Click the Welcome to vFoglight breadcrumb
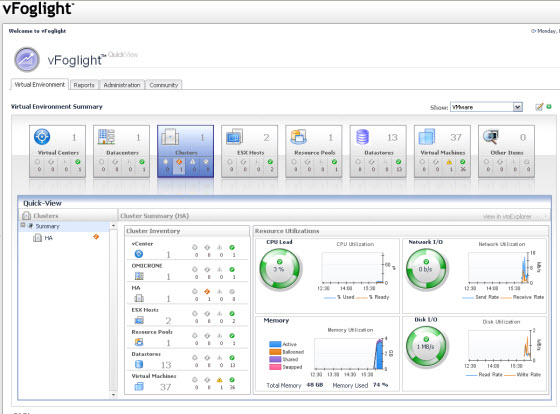Image resolution: width=560 pixels, height=414 pixels. point(37,31)
